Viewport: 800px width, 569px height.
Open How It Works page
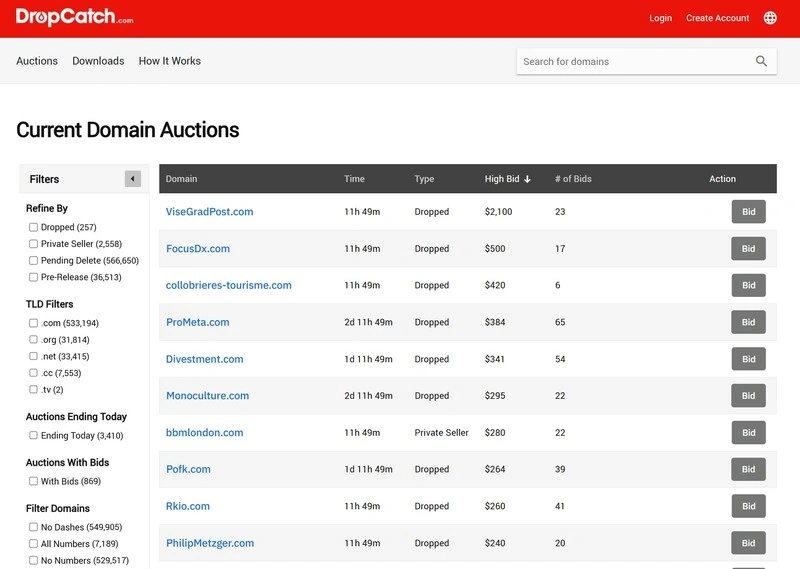(169, 61)
